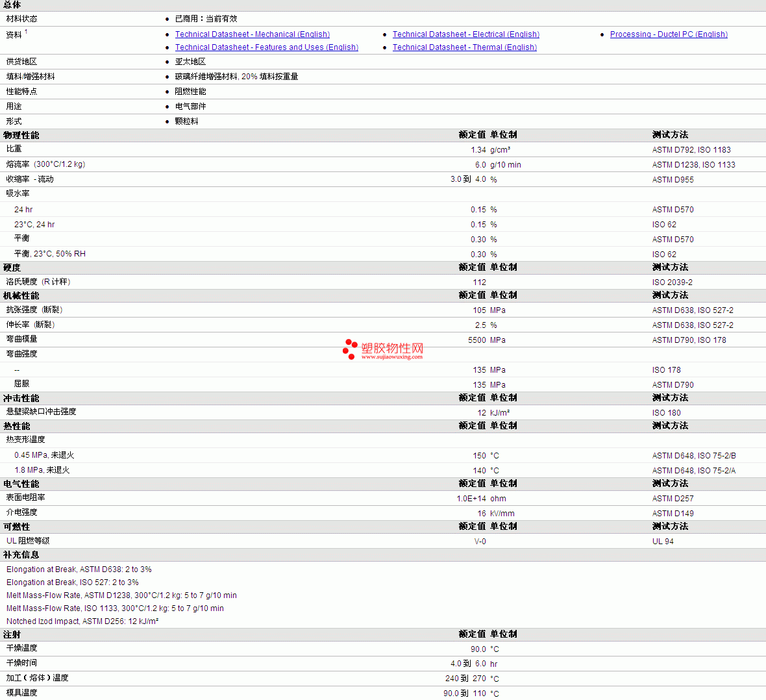Click the 亚太地区 availability value
Screen dimensions: 766x700
click(190, 62)
